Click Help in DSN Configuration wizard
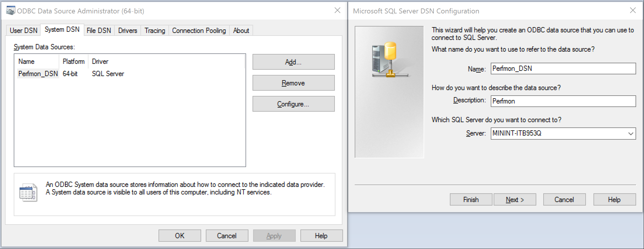Image resolution: width=644 pixels, height=249 pixels. (x=615, y=199)
